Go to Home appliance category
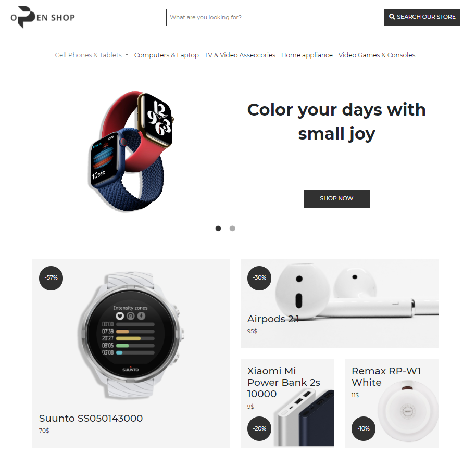Viewport: 476px width, 455px height. tap(307, 55)
